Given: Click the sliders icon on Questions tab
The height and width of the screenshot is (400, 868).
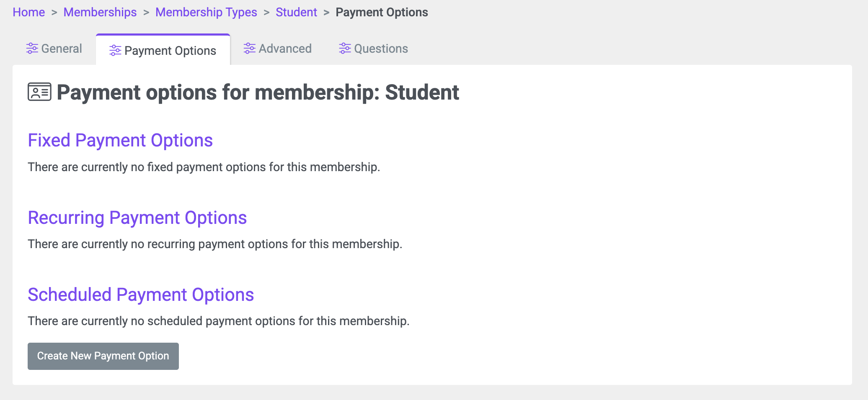Looking at the screenshot, I should (345, 49).
